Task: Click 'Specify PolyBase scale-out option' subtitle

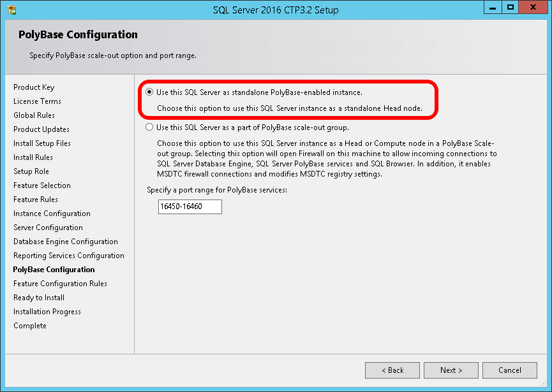Action: pos(113,55)
